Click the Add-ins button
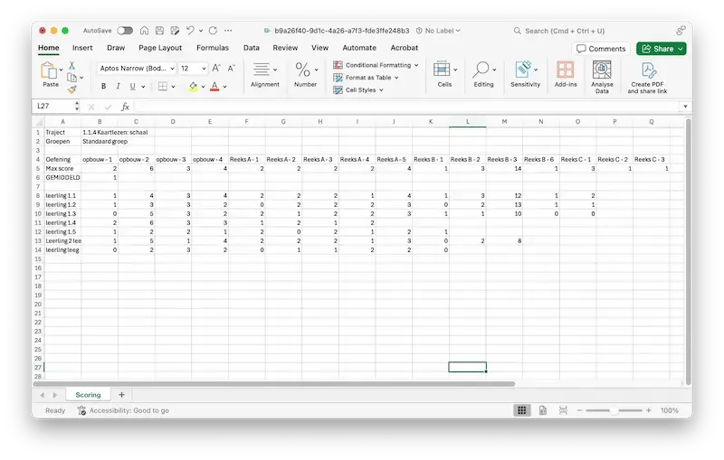Image resolution: width=724 pixels, height=460 pixels. [566, 74]
